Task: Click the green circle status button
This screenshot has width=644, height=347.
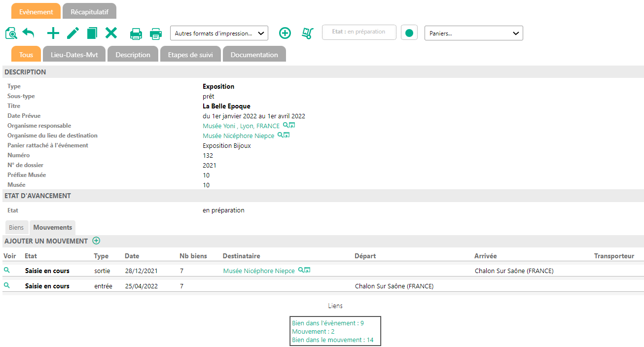Action: (409, 33)
